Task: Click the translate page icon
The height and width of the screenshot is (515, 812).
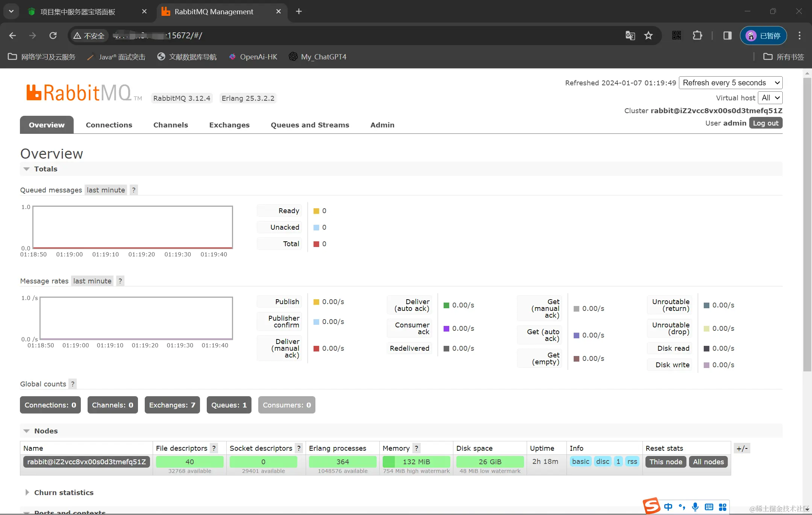Action: point(630,35)
